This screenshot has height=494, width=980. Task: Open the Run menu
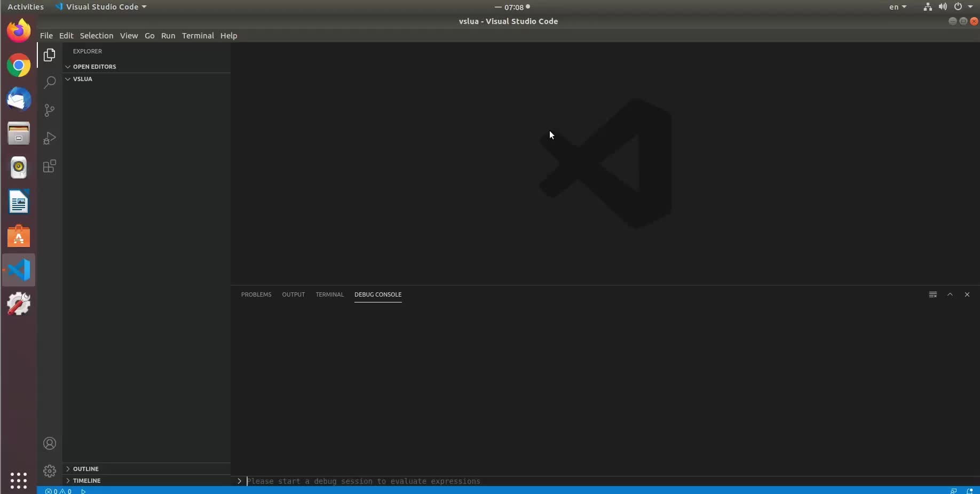(168, 36)
